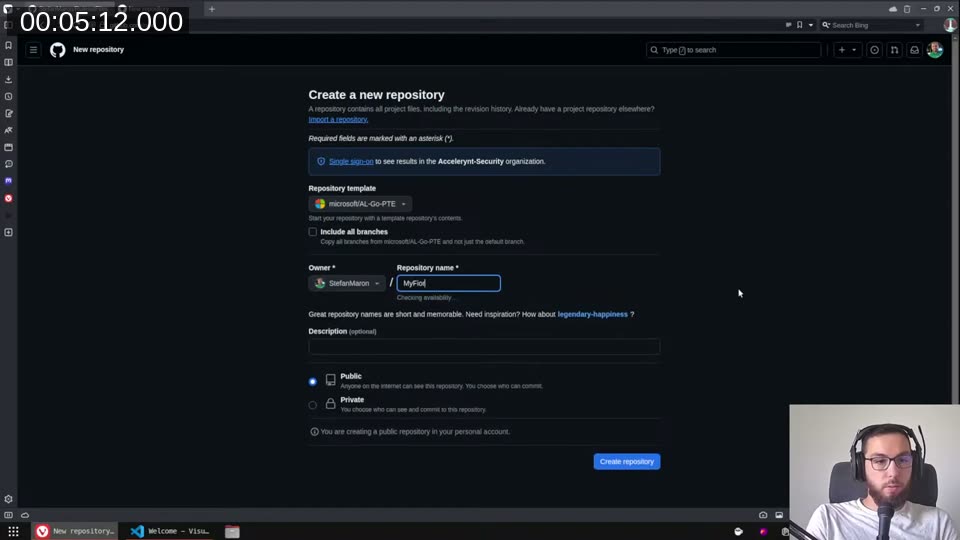The width and height of the screenshot is (960, 540).
Task: Capture page with camera icon
Action: coord(763,515)
